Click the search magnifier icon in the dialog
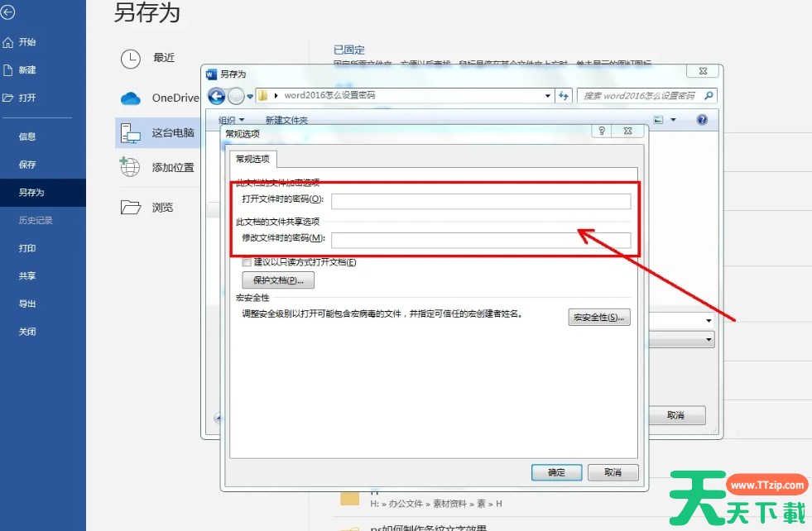 click(x=708, y=96)
